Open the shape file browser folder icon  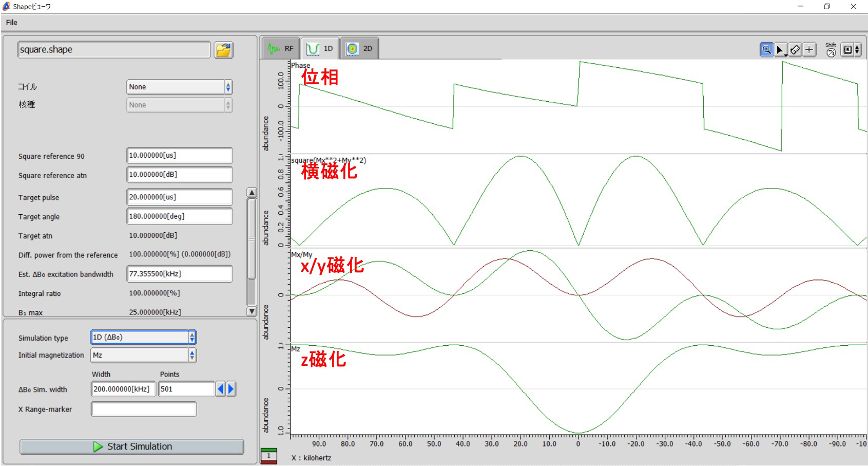coord(223,50)
